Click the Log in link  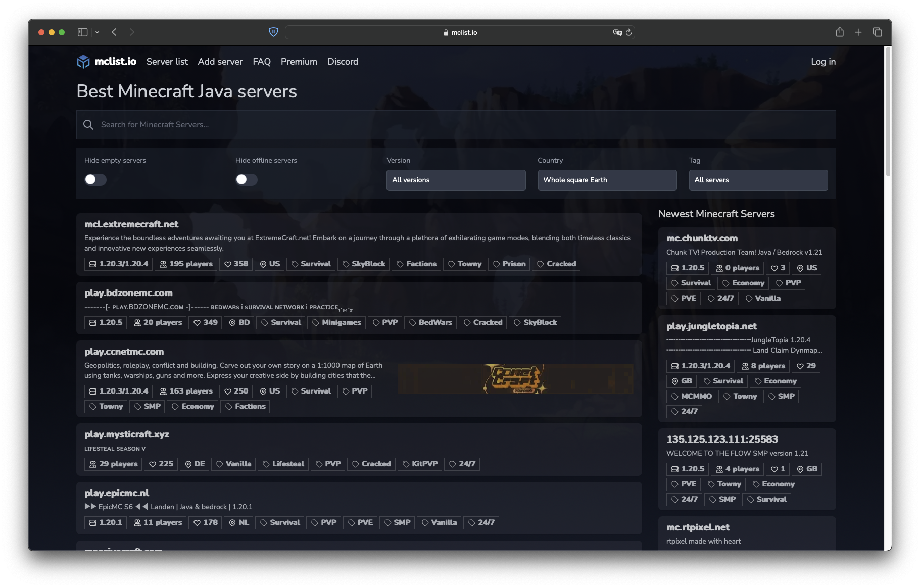click(824, 62)
